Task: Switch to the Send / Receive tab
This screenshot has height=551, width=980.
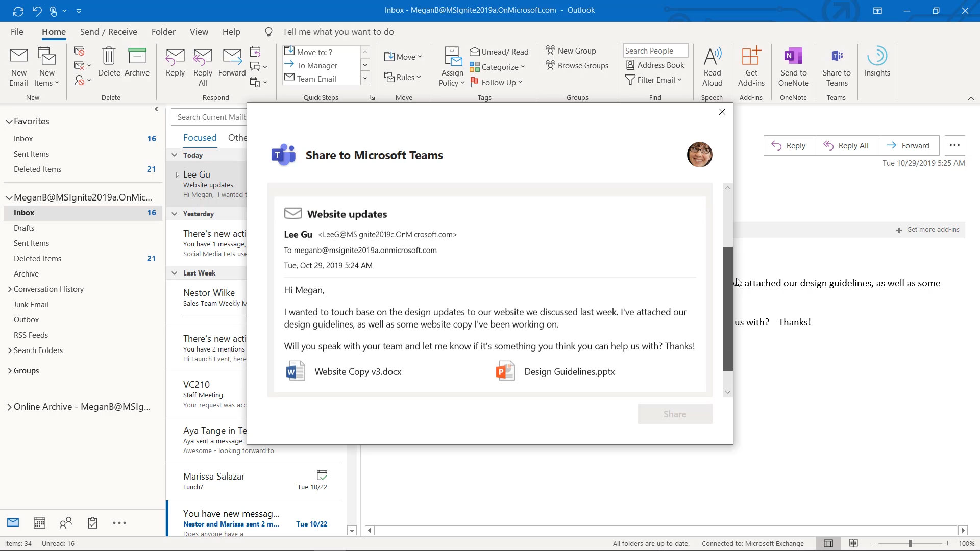Action: click(108, 32)
